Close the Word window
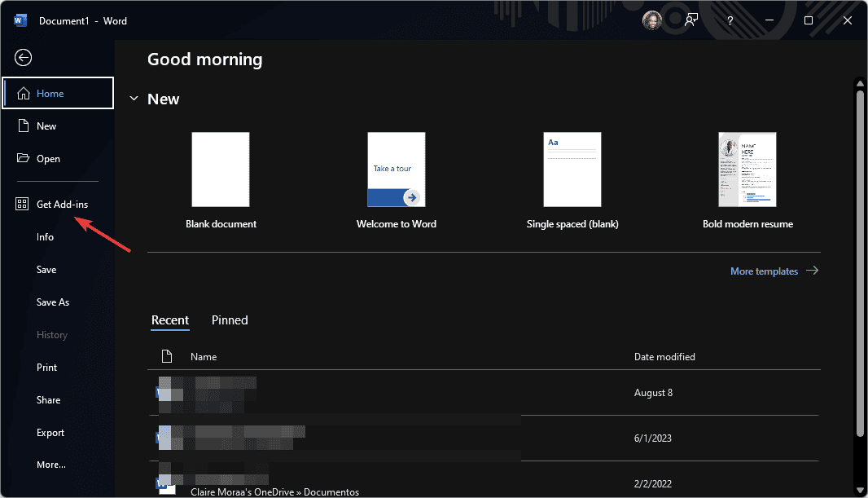 (x=848, y=20)
